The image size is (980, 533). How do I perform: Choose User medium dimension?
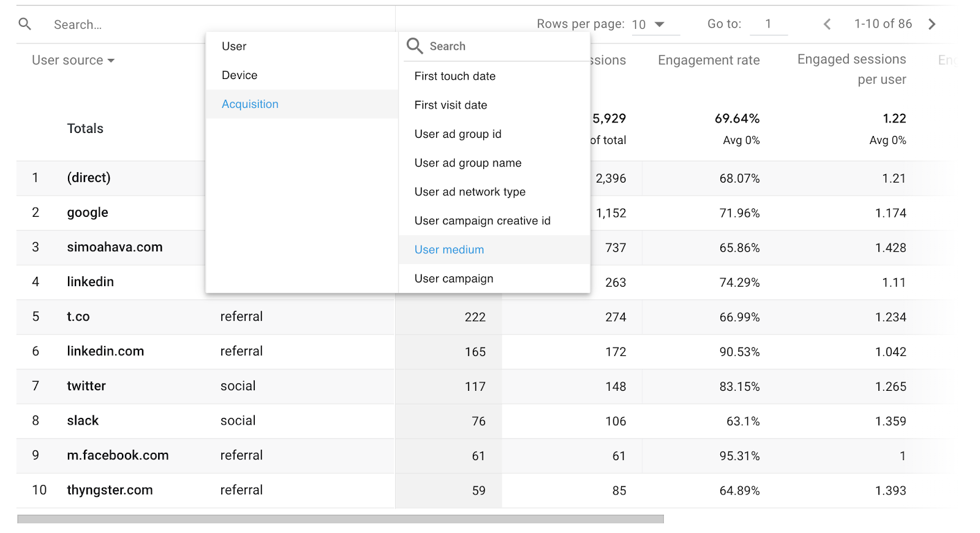[x=449, y=249]
